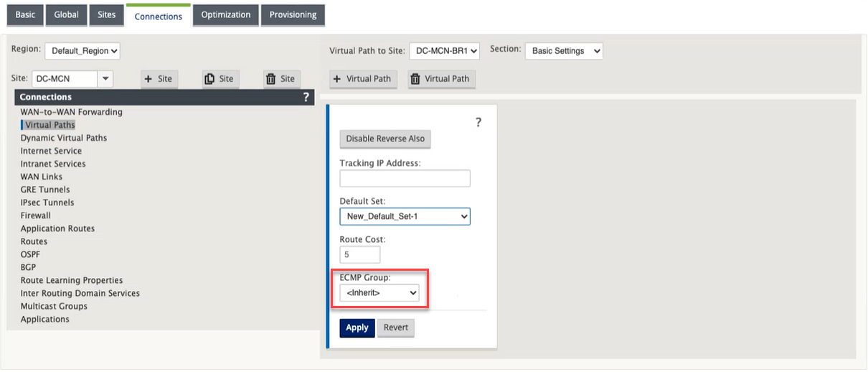Image resolution: width=868 pixels, height=372 pixels.
Task: Open Applications in connections list
Action: click(45, 319)
